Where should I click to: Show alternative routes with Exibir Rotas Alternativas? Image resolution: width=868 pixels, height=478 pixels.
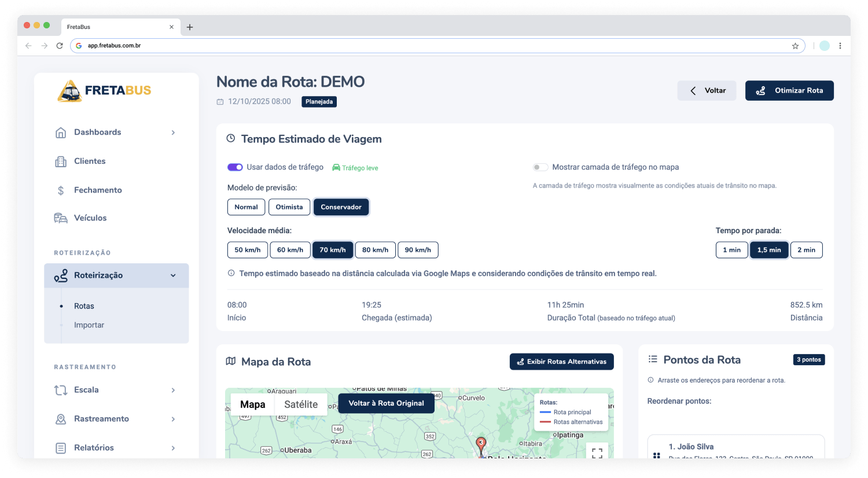tap(561, 362)
